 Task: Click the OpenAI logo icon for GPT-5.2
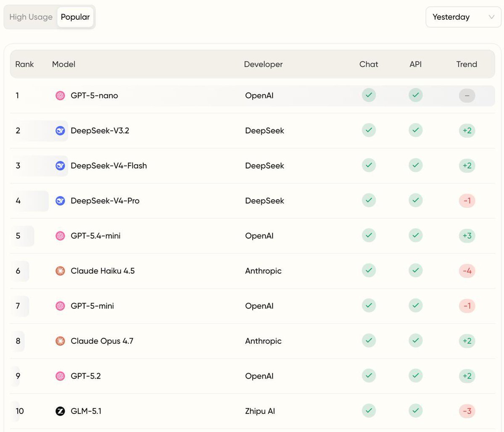point(60,376)
